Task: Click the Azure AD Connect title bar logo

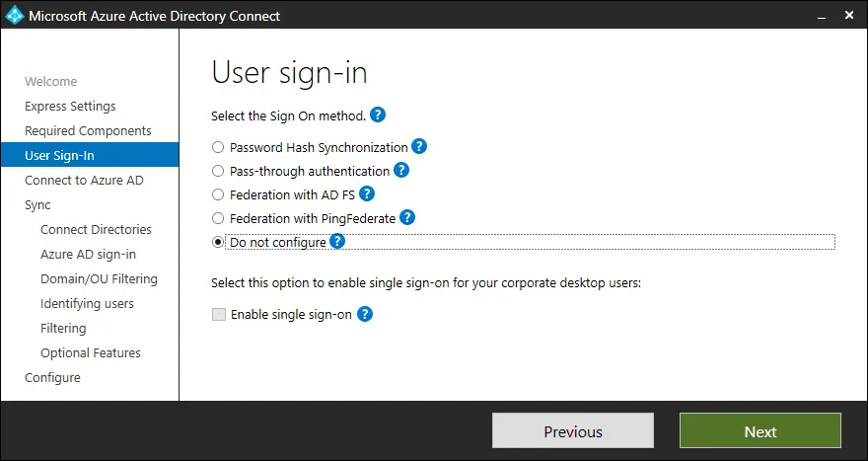Action: (x=14, y=16)
